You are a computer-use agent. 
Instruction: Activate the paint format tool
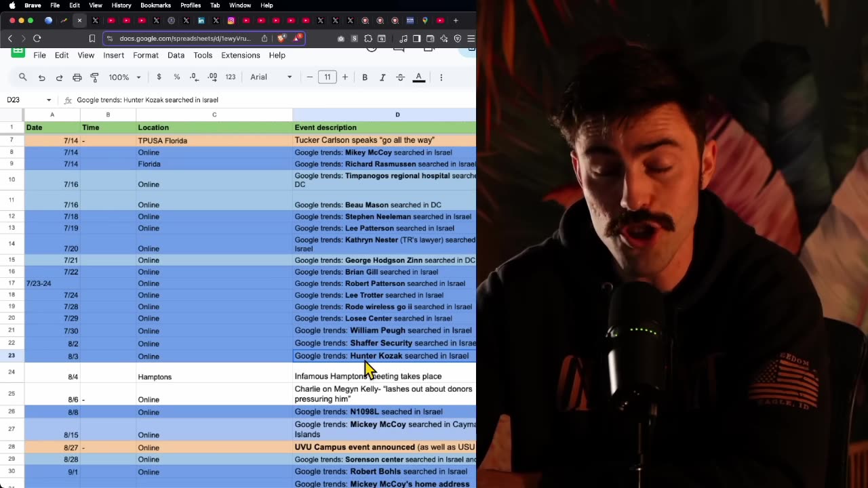pos(94,77)
